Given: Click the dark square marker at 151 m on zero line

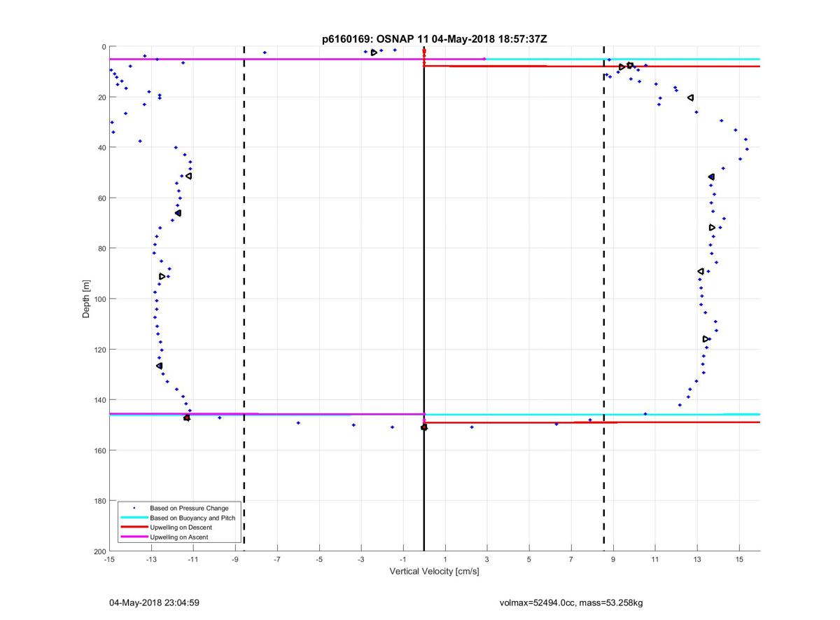Looking at the screenshot, I should [424, 427].
